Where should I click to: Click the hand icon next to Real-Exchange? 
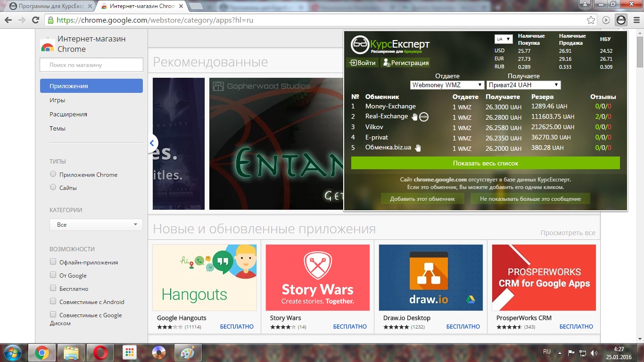click(414, 117)
